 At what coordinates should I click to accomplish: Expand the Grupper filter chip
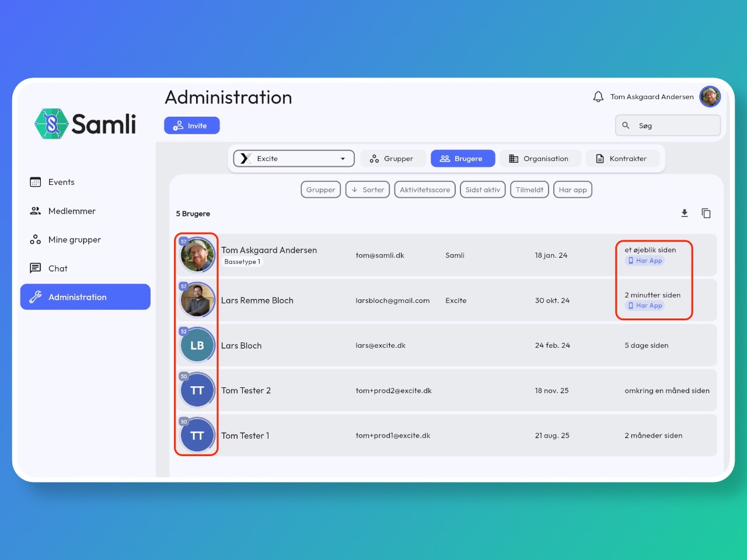(x=320, y=190)
